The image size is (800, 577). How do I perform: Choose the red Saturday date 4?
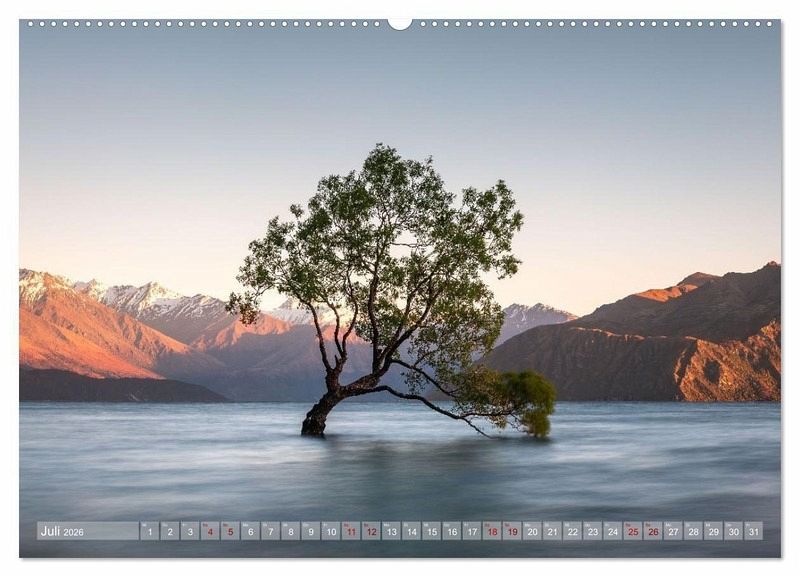point(210,531)
